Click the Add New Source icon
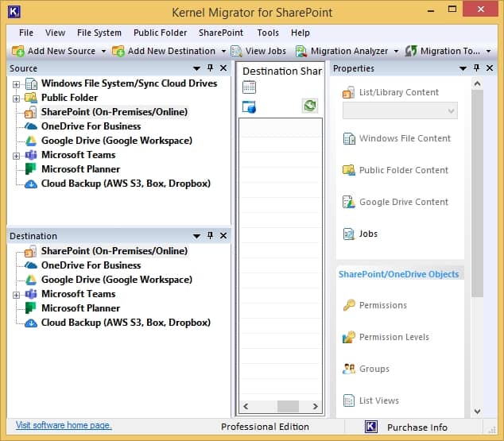This screenshot has width=504, height=441. 18,51
